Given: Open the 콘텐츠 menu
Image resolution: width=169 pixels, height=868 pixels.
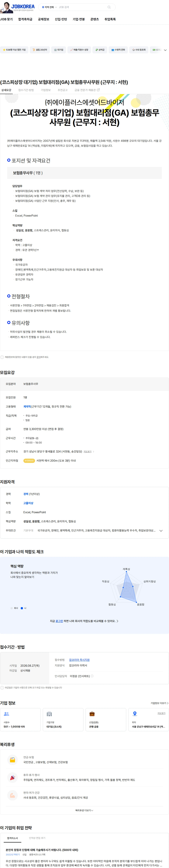Looking at the screenshot, I should (x=95, y=19).
